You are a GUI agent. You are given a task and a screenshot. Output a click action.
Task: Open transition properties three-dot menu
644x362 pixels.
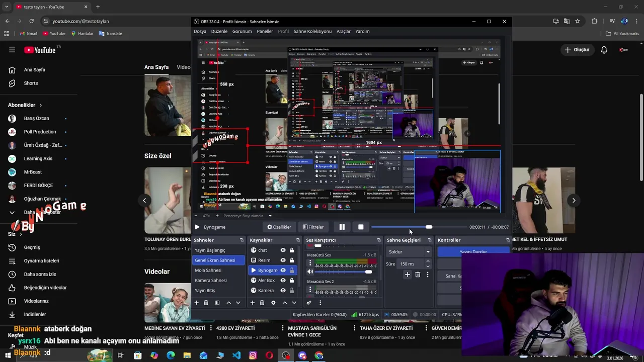pyautogui.click(x=428, y=275)
